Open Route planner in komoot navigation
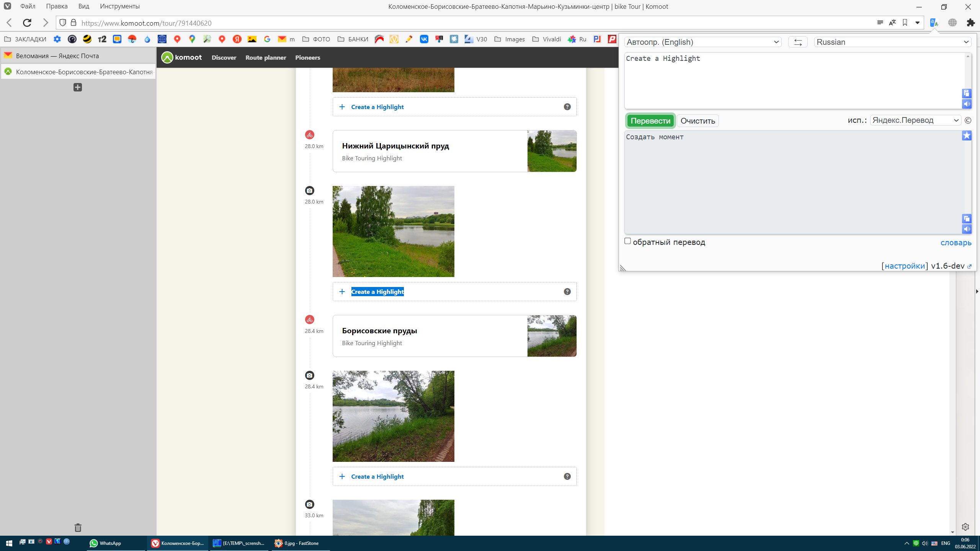The width and height of the screenshot is (980, 551). coord(266,58)
